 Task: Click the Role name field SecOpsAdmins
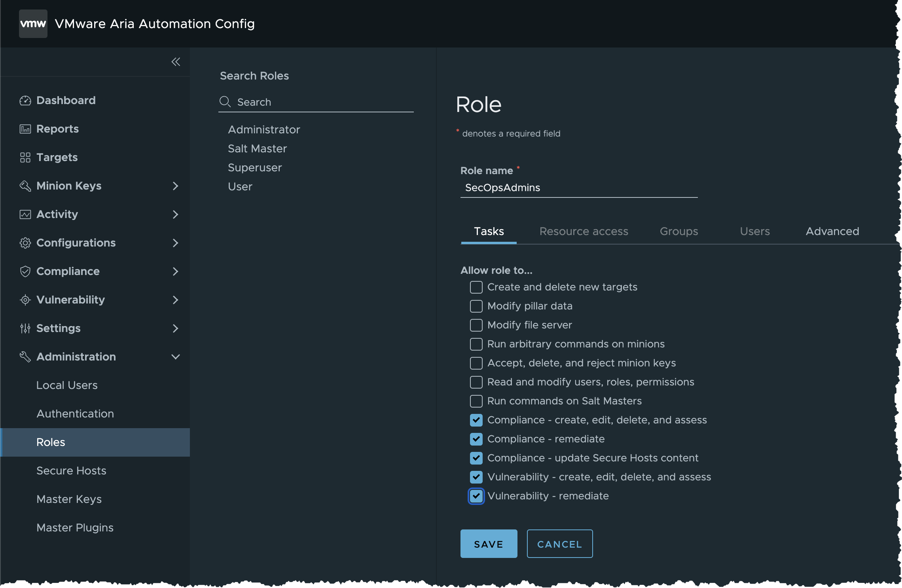[x=579, y=188]
